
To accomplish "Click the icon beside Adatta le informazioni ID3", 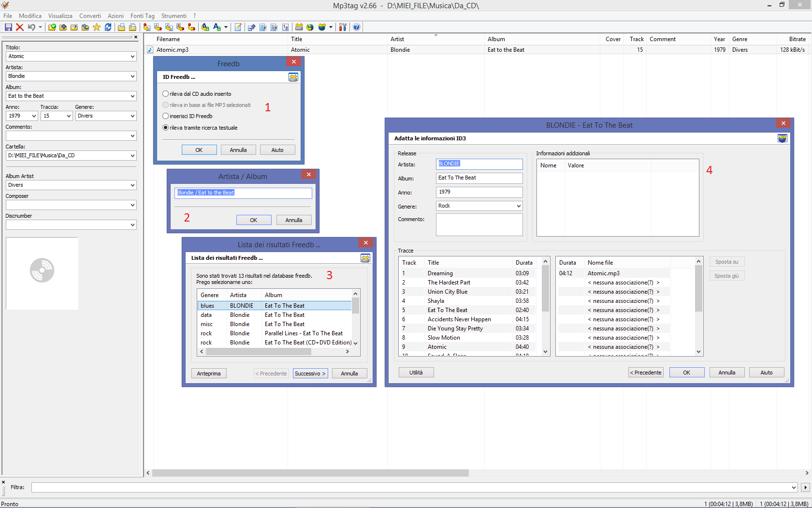I will click(783, 138).
